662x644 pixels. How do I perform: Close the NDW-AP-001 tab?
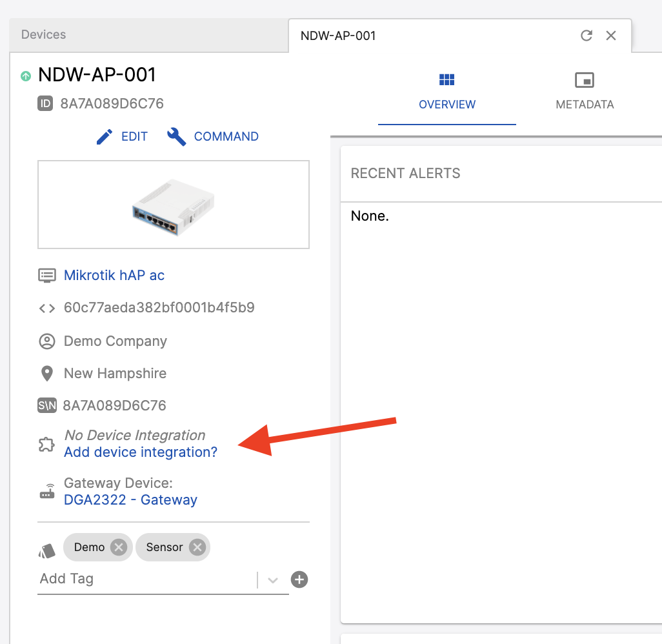(611, 35)
